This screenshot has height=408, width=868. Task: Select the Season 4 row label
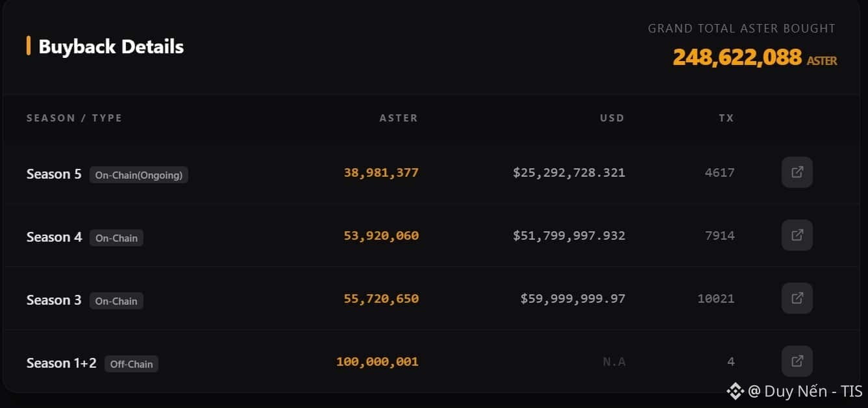(54, 237)
